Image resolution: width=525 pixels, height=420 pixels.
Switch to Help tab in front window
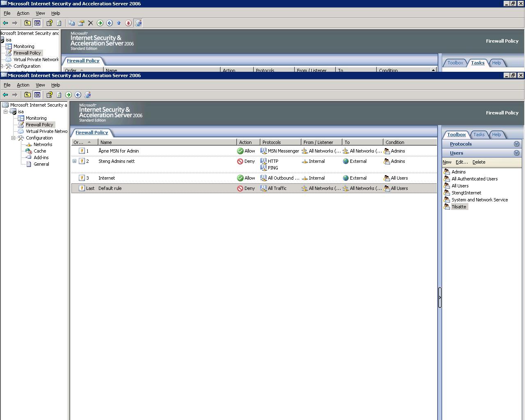(x=496, y=135)
